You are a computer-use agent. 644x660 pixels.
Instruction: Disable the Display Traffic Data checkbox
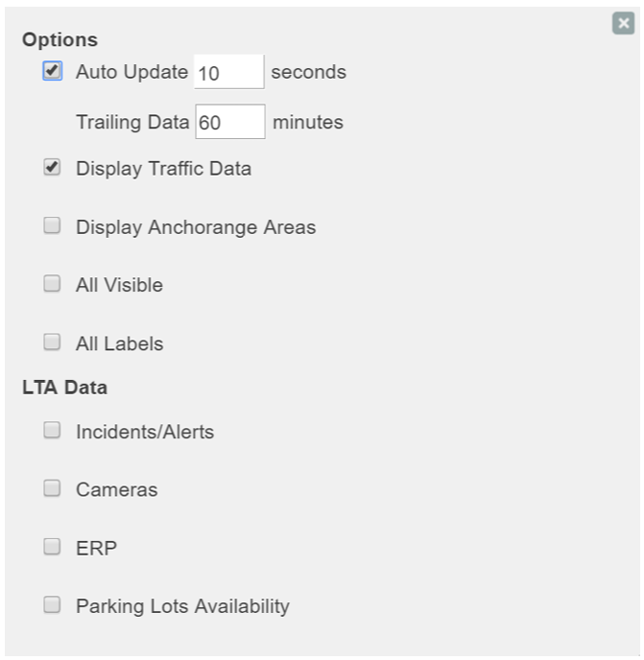53,168
